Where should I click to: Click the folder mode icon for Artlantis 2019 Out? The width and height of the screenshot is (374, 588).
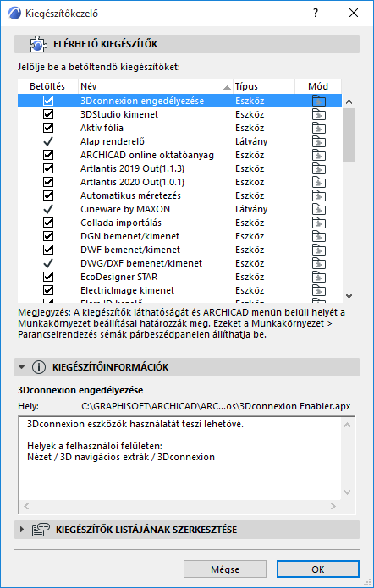tap(318, 168)
